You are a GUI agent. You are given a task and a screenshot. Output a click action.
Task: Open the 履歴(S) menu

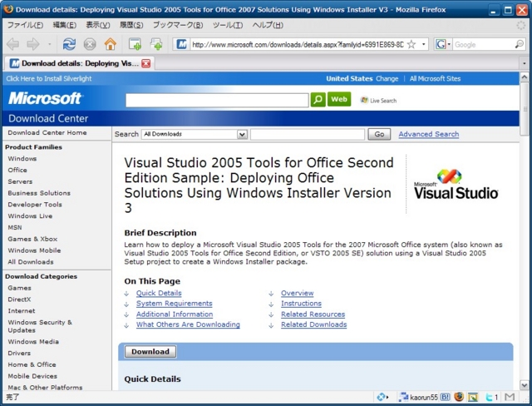[x=131, y=25]
